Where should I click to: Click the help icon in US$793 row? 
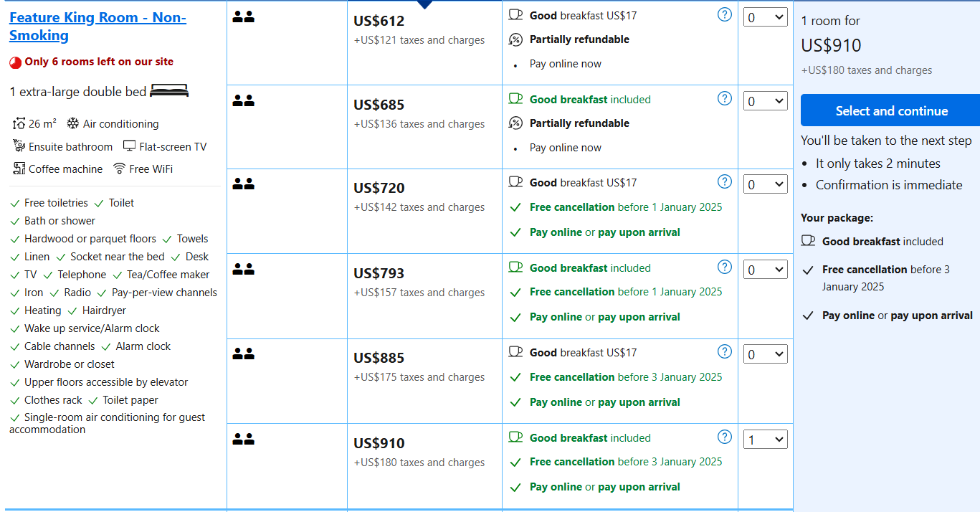tap(725, 267)
